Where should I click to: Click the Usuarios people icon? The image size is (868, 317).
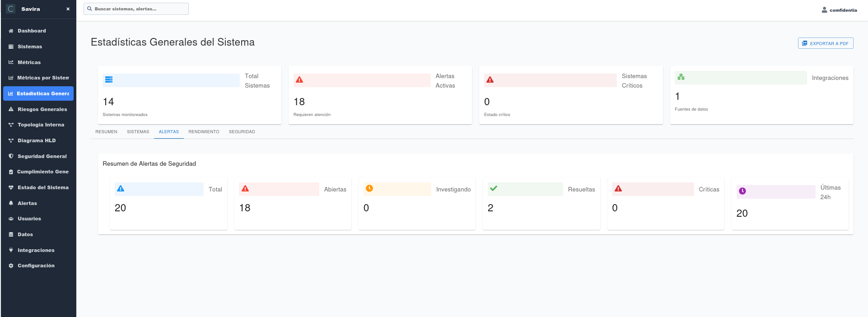coord(11,219)
